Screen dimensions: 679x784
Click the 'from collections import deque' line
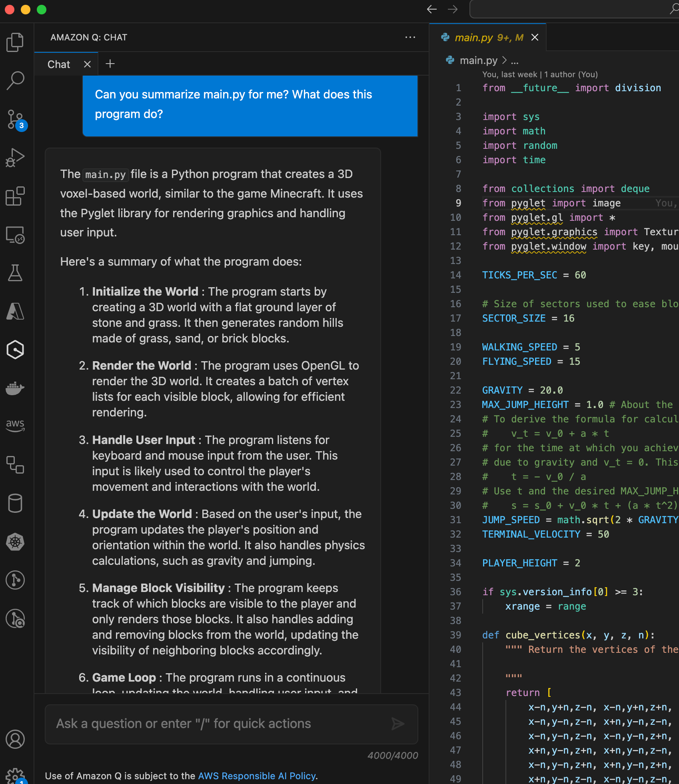[x=566, y=189]
